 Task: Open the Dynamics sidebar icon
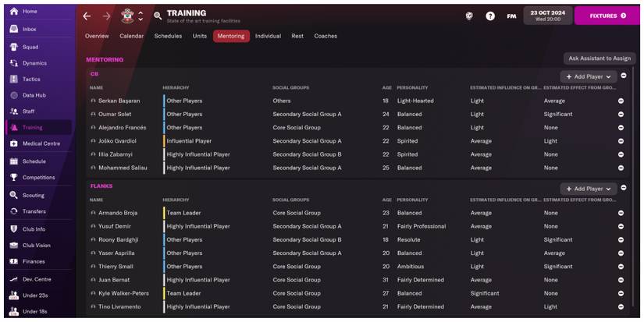[x=14, y=63]
